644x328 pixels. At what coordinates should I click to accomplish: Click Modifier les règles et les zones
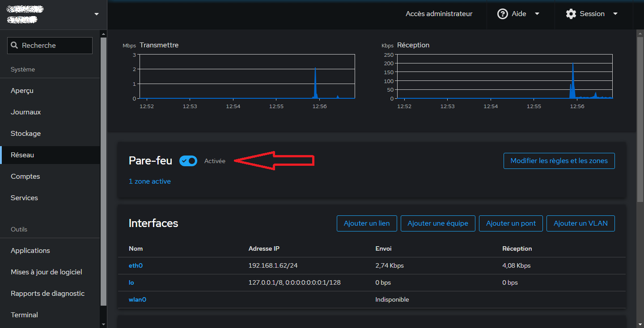pos(559,161)
